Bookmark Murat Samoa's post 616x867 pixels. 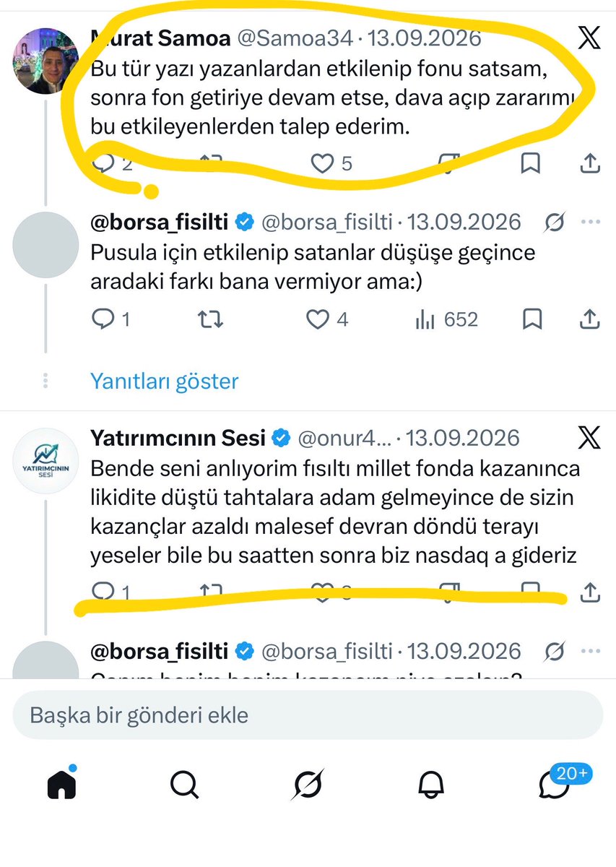531,164
